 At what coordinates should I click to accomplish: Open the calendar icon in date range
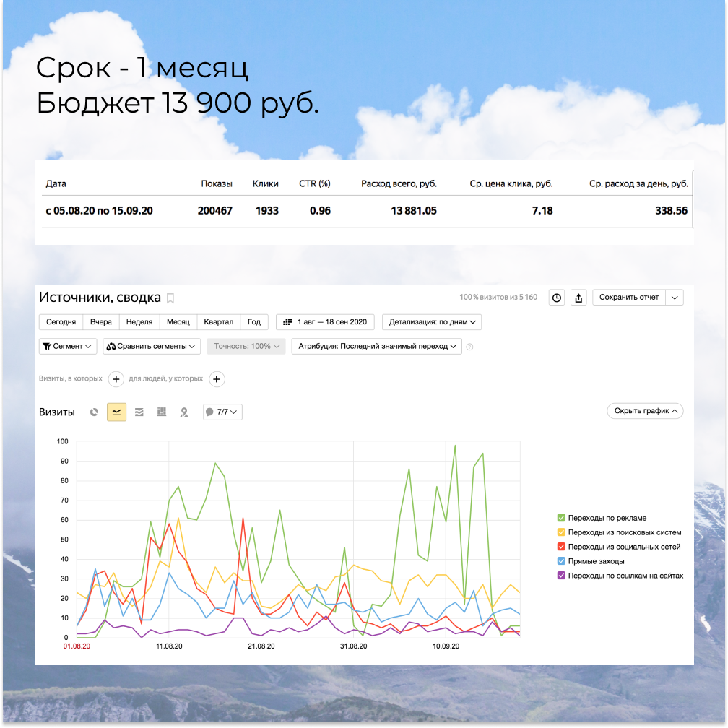(x=288, y=322)
